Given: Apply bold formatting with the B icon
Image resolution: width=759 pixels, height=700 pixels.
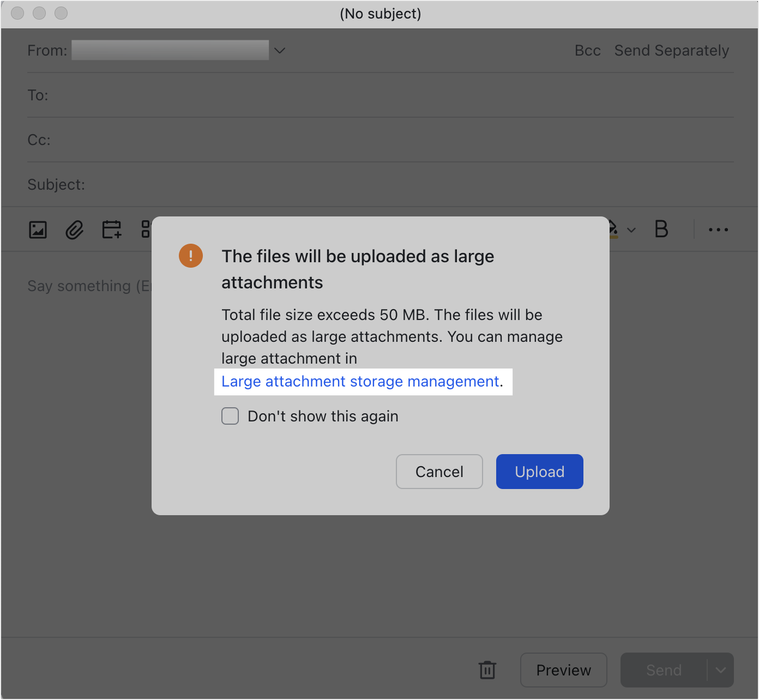Looking at the screenshot, I should pos(661,230).
